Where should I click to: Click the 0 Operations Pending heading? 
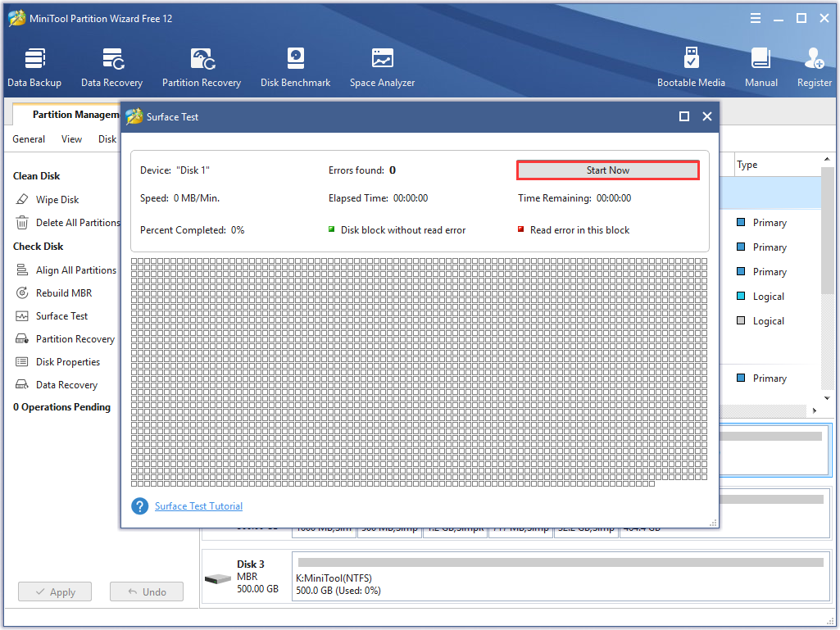click(61, 407)
